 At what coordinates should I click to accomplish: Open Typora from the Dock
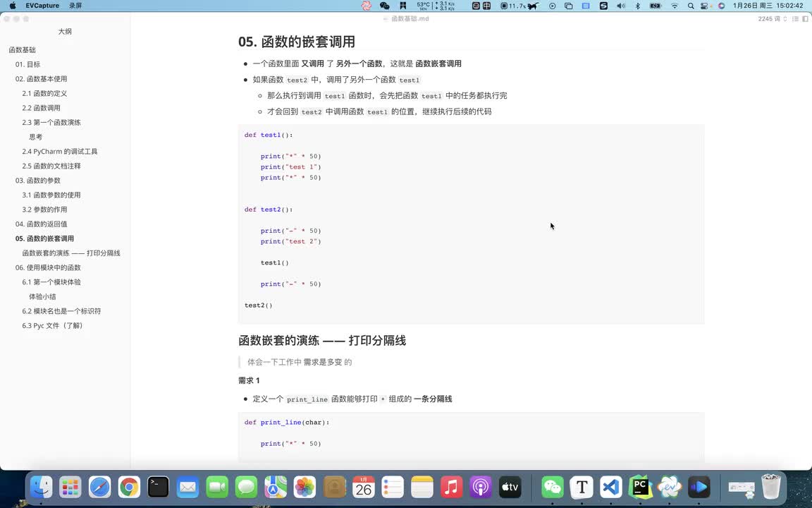click(x=582, y=488)
